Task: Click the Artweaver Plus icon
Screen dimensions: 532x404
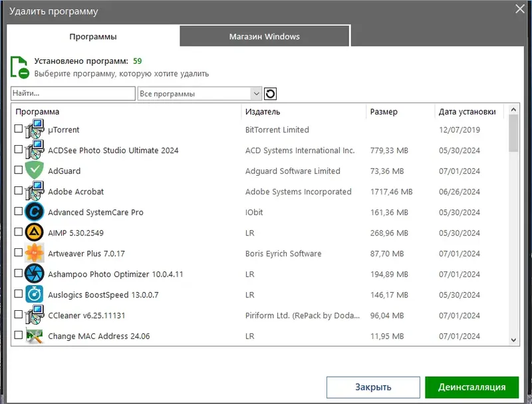Action: click(x=34, y=254)
